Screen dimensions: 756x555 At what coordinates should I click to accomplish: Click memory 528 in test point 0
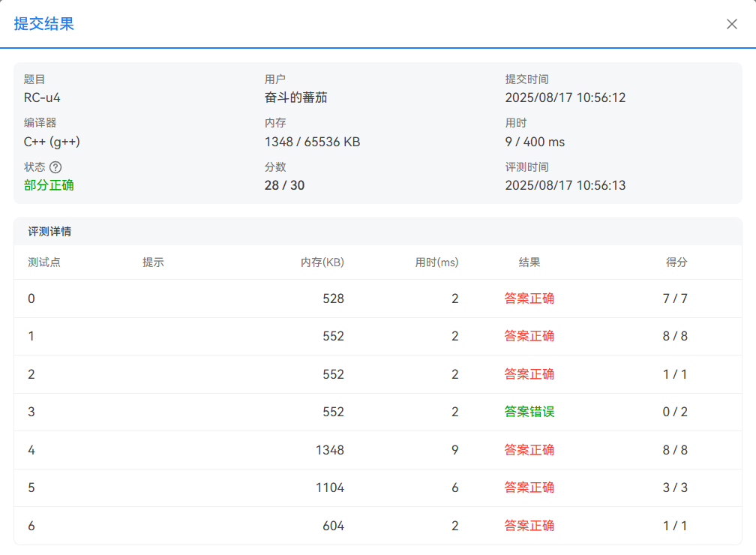[333, 298]
